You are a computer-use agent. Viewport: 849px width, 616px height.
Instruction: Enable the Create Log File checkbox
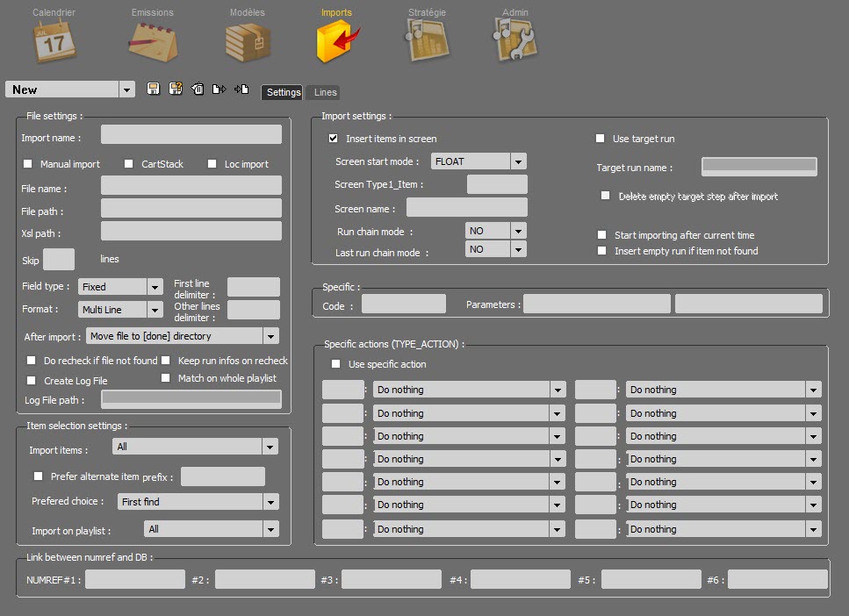pos(32,381)
